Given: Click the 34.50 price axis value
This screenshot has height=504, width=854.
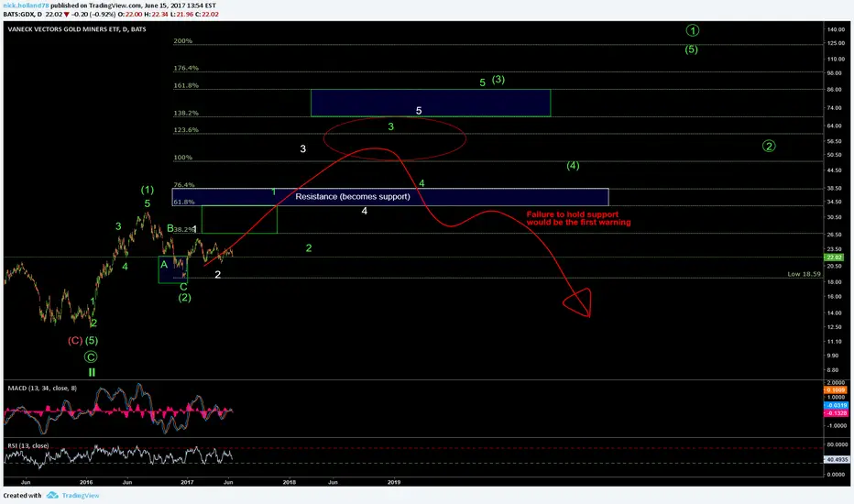Looking at the screenshot, I should pos(834,202).
